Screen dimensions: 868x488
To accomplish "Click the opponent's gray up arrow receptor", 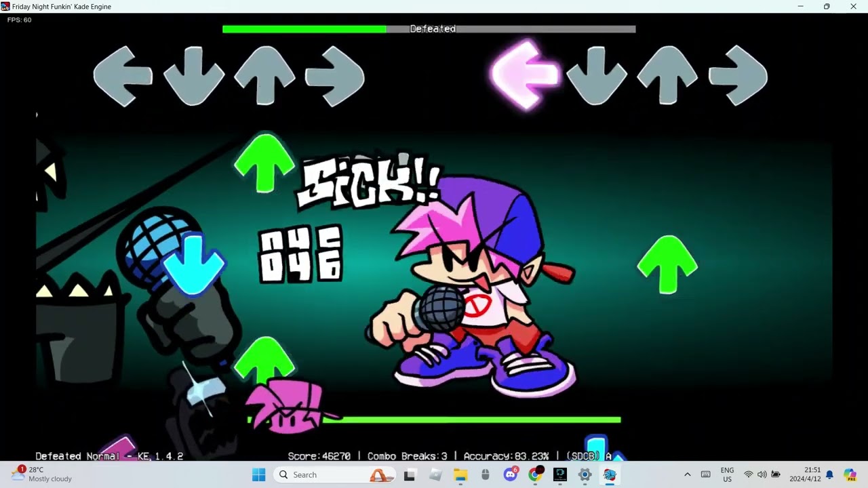I will 264,75.
